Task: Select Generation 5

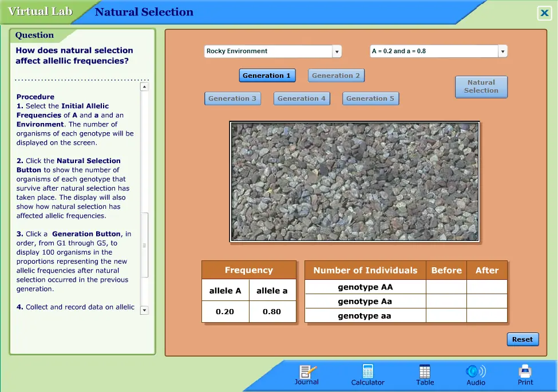Action: (370, 98)
